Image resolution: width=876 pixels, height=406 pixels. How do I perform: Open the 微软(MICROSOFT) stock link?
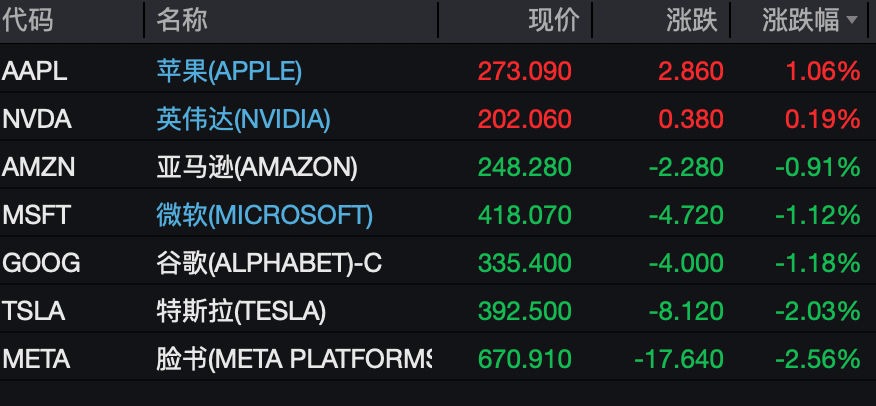[x=264, y=214]
